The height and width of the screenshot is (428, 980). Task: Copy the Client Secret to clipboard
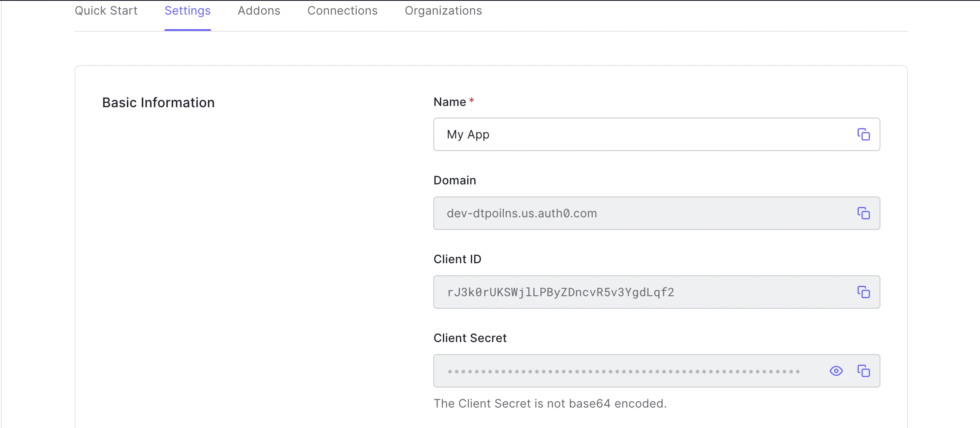(x=864, y=370)
